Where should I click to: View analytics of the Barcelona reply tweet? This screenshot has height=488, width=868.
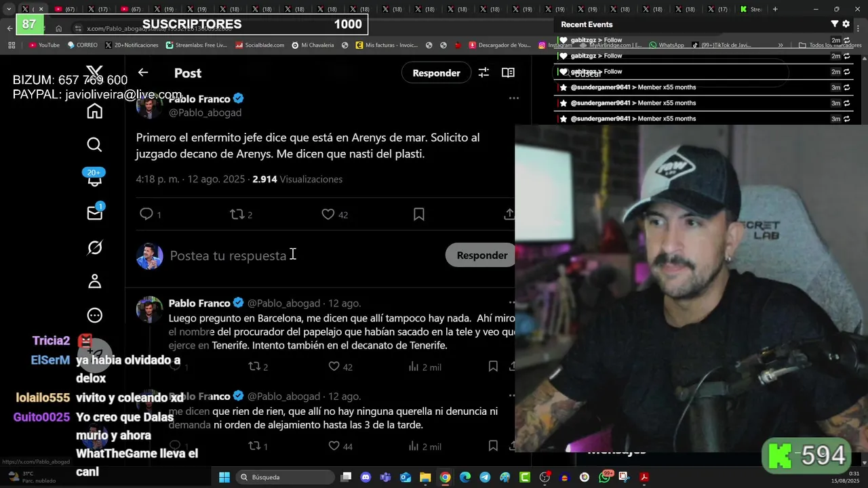point(425,367)
